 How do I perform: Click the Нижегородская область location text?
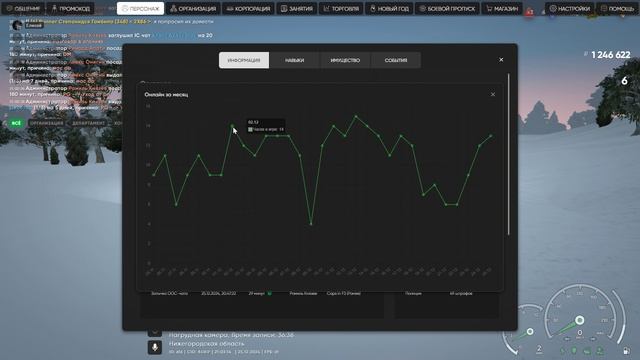(207, 344)
